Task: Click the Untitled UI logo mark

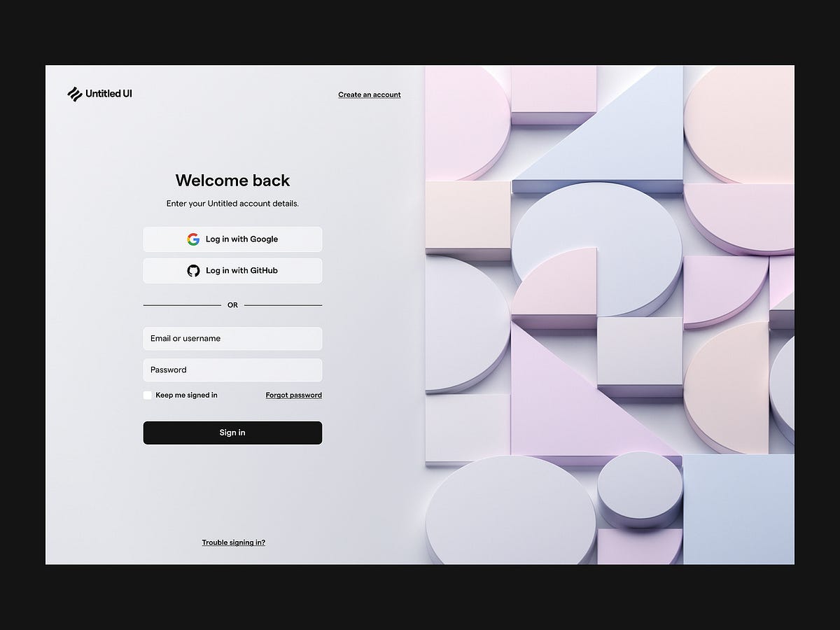Action: click(76, 92)
